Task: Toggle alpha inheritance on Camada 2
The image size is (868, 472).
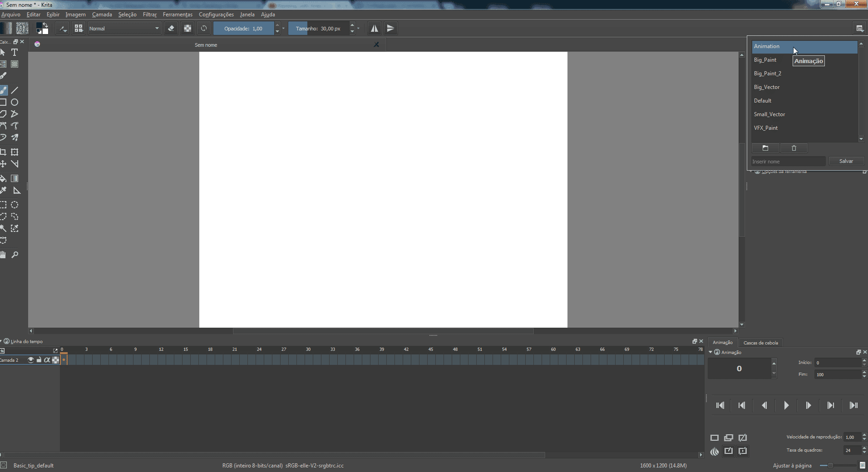Action: (47, 360)
